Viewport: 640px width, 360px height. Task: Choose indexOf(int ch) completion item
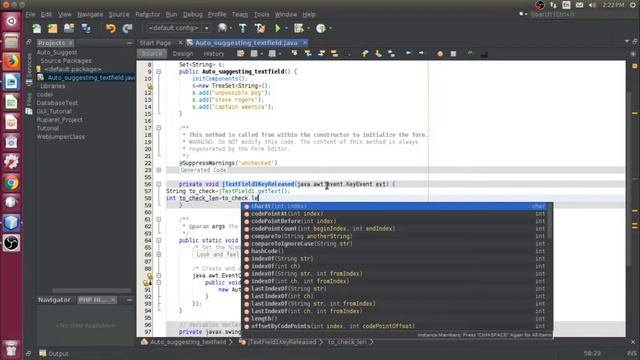pyautogui.click(x=395, y=266)
